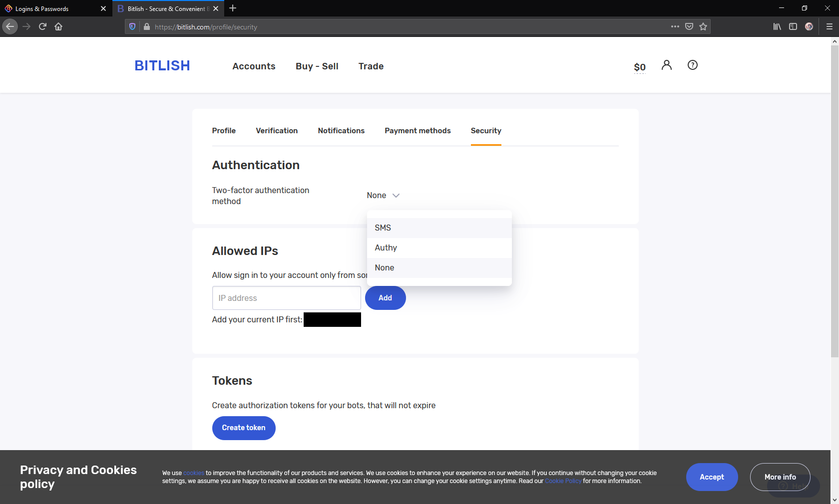839x504 pixels.
Task: Click More info on cookies banner
Action: tap(780, 477)
